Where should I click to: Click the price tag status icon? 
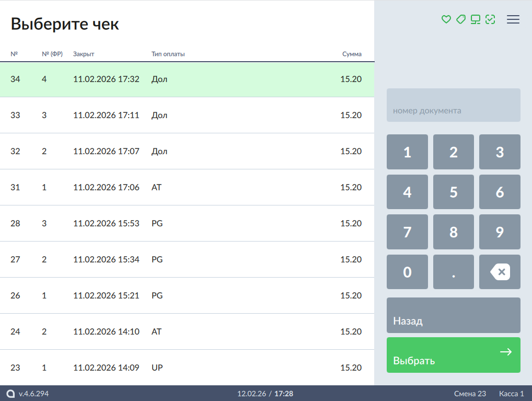(460, 19)
